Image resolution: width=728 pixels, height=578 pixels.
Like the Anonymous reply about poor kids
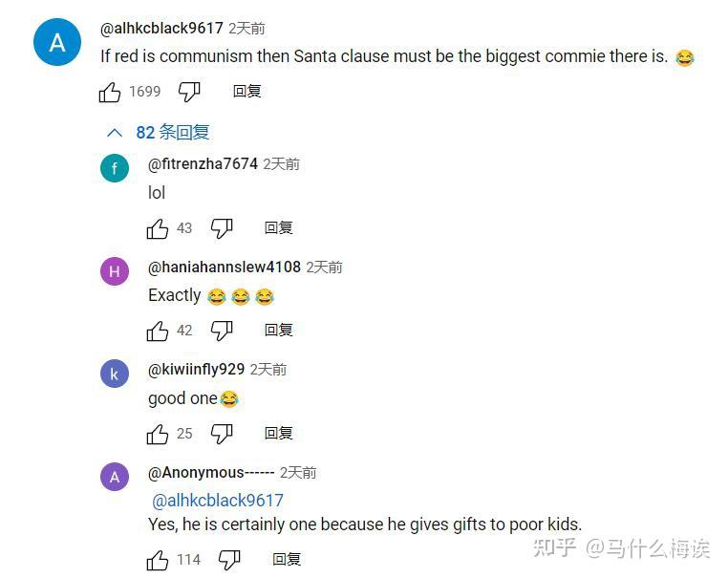158,560
